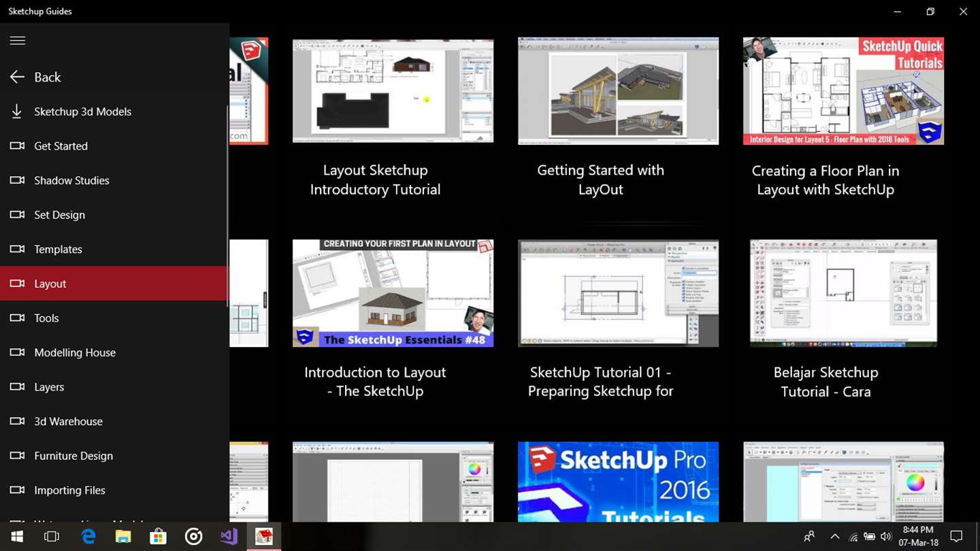Image resolution: width=980 pixels, height=551 pixels.
Task: Open the Importing Files category
Action: pos(114,490)
